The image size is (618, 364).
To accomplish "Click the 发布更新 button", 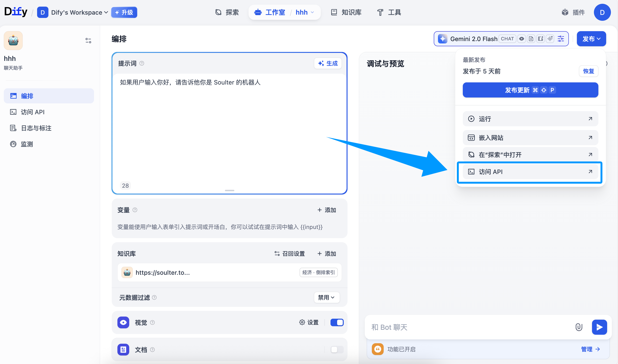I will click(x=530, y=90).
